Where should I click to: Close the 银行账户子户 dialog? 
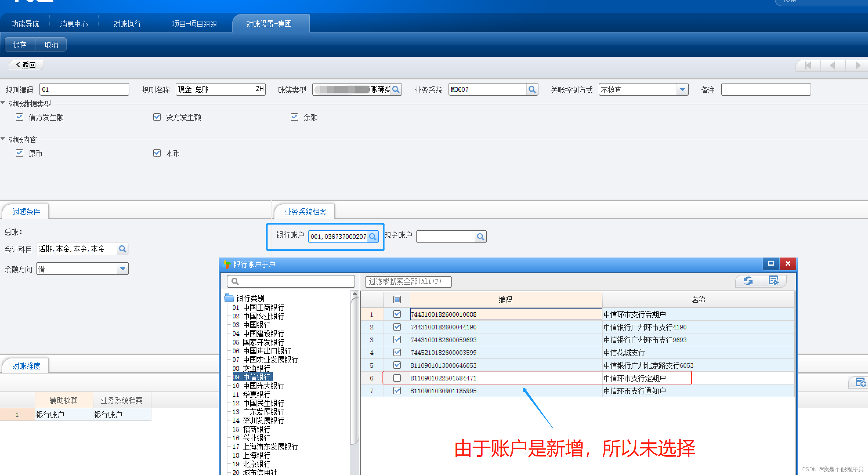tap(788, 263)
